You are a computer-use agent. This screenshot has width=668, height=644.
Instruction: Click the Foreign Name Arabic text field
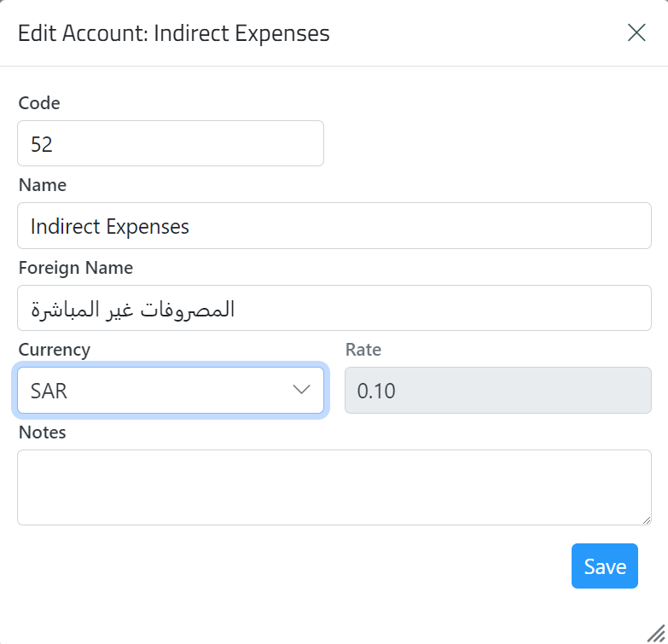(334, 308)
